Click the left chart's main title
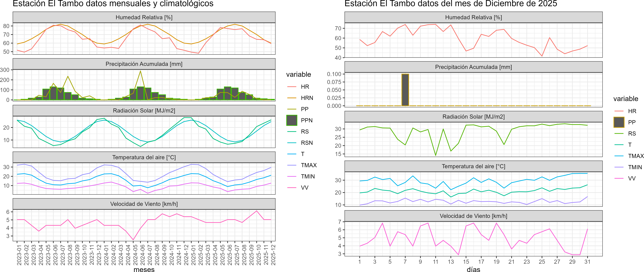This screenshot has width=644, height=272. click(113, 4)
